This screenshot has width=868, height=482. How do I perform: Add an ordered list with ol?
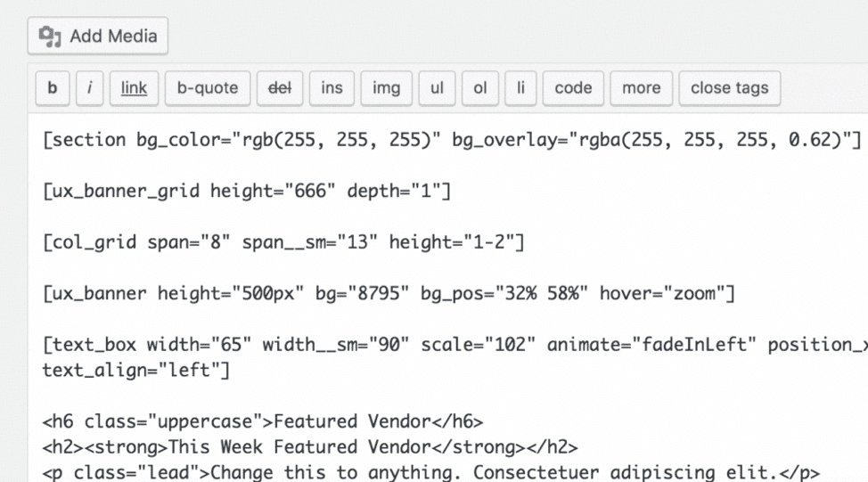pyautogui.click(x=480, y=88)
